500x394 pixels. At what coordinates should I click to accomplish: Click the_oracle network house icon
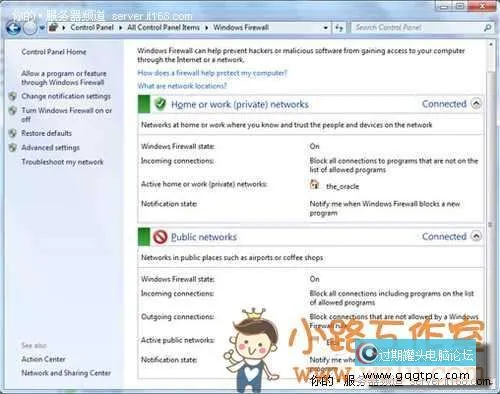[x=314, y=184]
